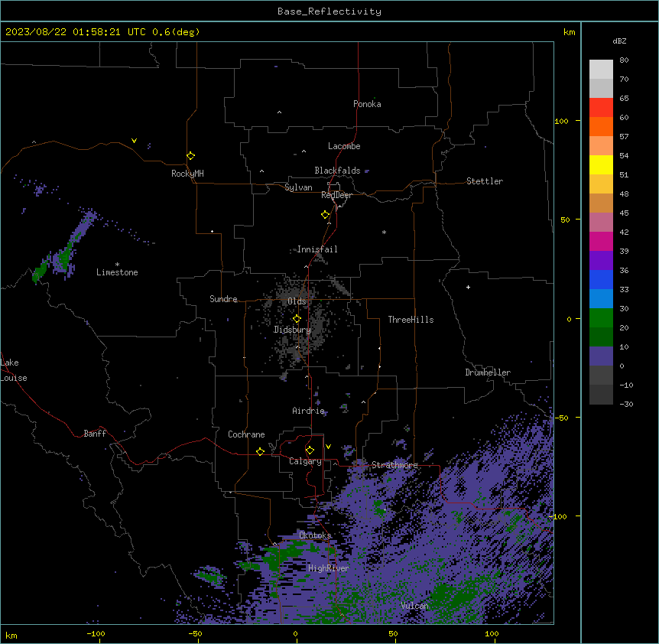Click the Drumheller label
659x644 pixels.
[488, 372]
